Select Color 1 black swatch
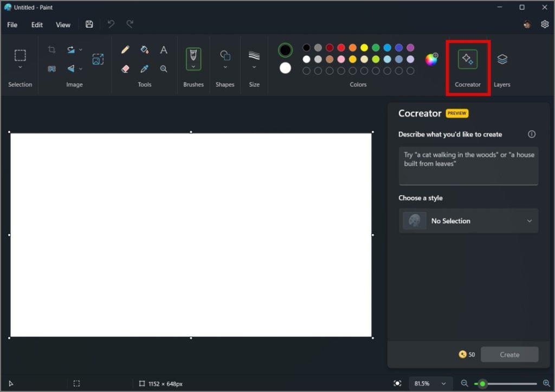Image resolution: width=555 pixels, height=392 pixels. [x=285, y=50]
